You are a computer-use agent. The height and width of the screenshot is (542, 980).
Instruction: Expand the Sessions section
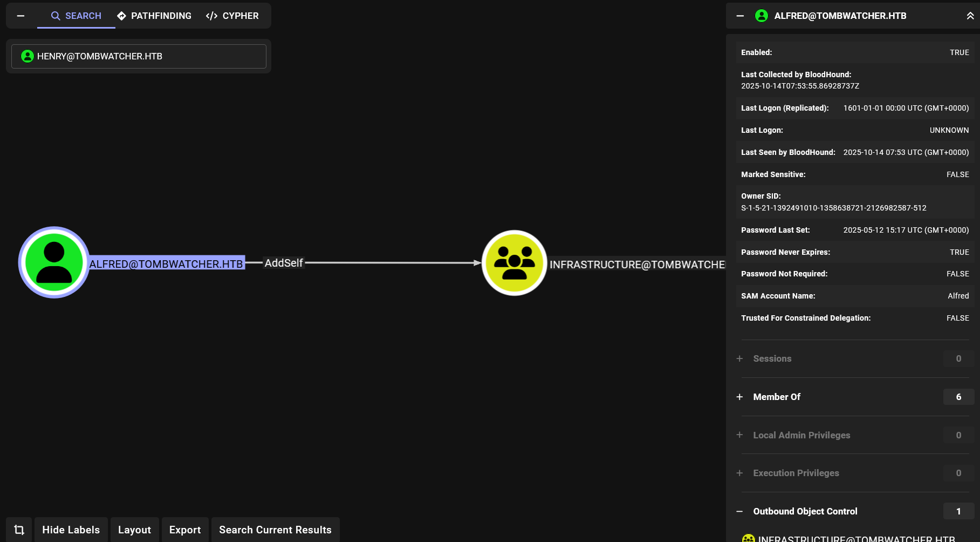click(739, 358)
